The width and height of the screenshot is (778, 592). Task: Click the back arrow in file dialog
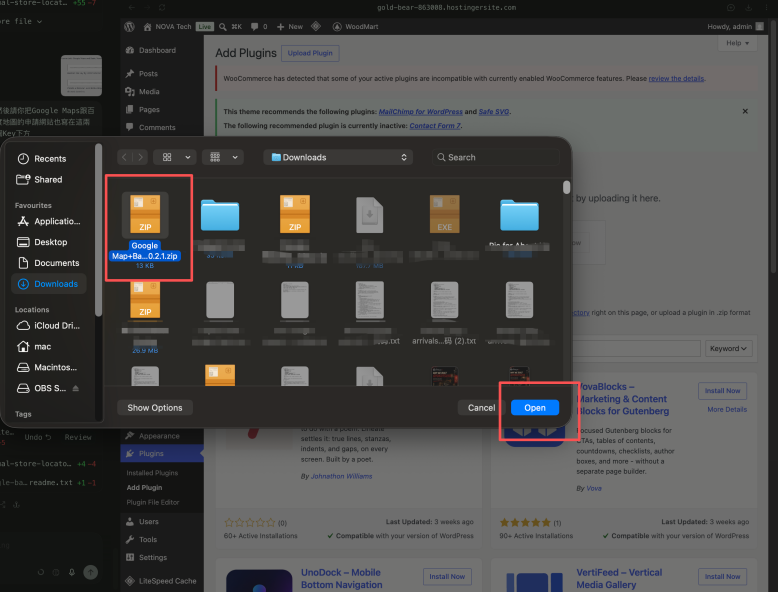pyautogui.click(x=125, y=157)
